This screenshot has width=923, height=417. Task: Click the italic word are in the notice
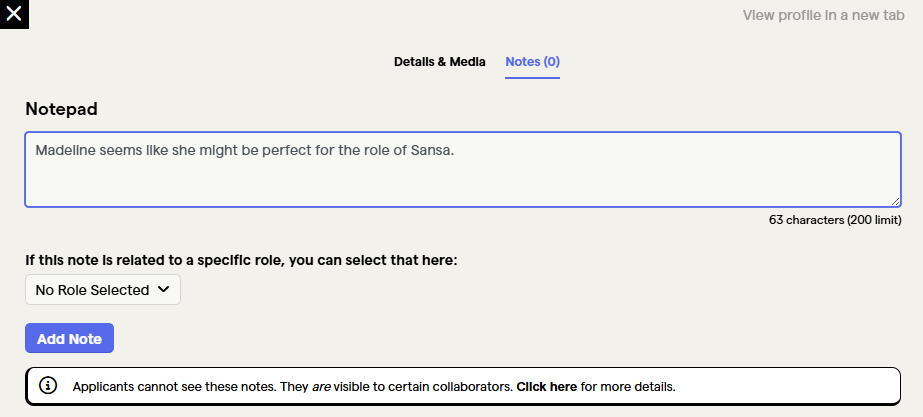click(x=321, y=387)
